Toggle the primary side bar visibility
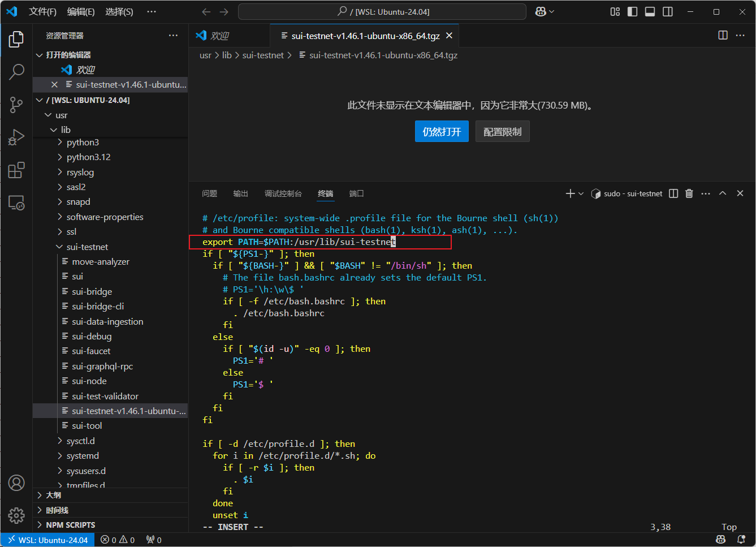 (x=633, y=12)
